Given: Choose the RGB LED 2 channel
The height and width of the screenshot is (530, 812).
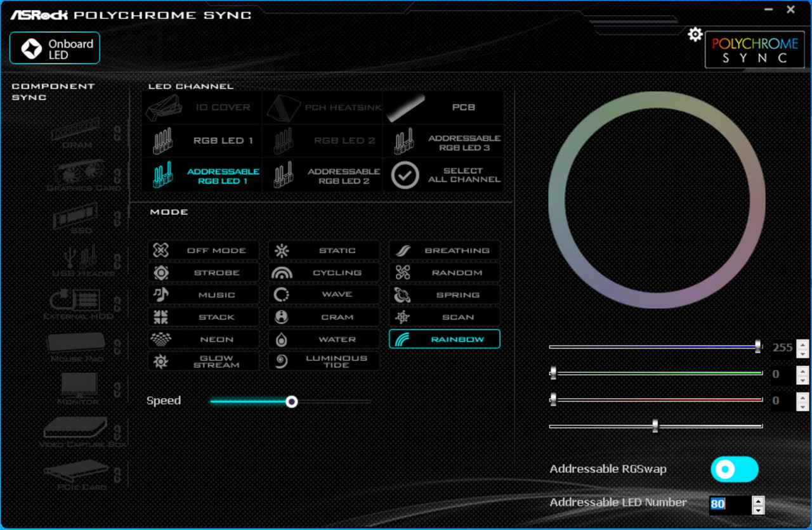Looking at the screenshot, I should [x=323, y=141].
